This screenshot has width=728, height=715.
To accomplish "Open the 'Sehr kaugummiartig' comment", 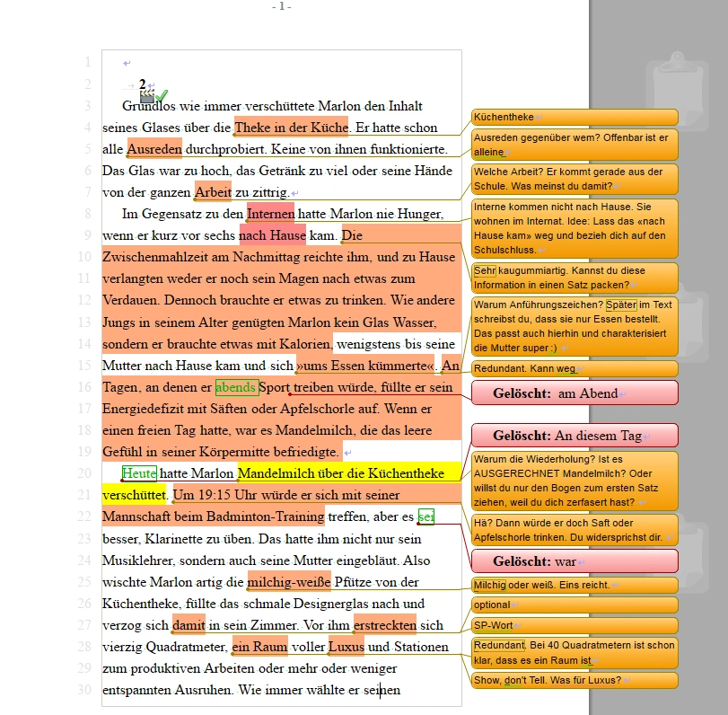I will click(575, 278).
